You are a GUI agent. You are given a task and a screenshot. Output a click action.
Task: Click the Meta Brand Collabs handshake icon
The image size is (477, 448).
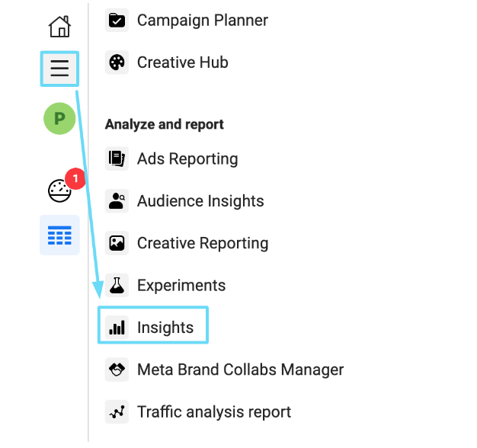(117, 370)
